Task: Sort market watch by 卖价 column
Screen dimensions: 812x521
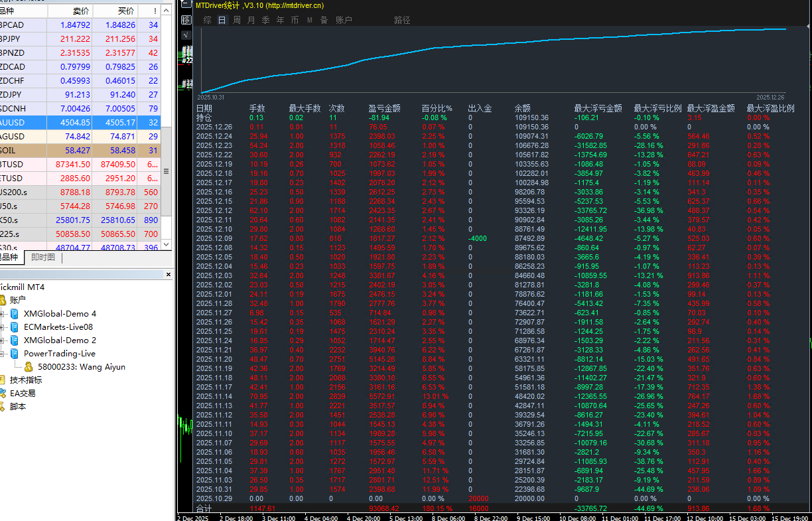Action: pyautogui.click(x=70, y=11)
